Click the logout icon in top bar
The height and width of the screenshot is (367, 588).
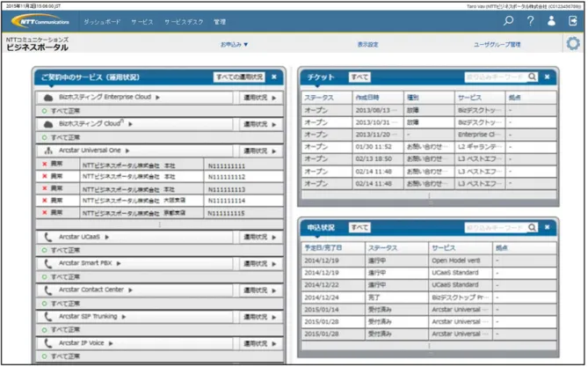tap(573, 21)
